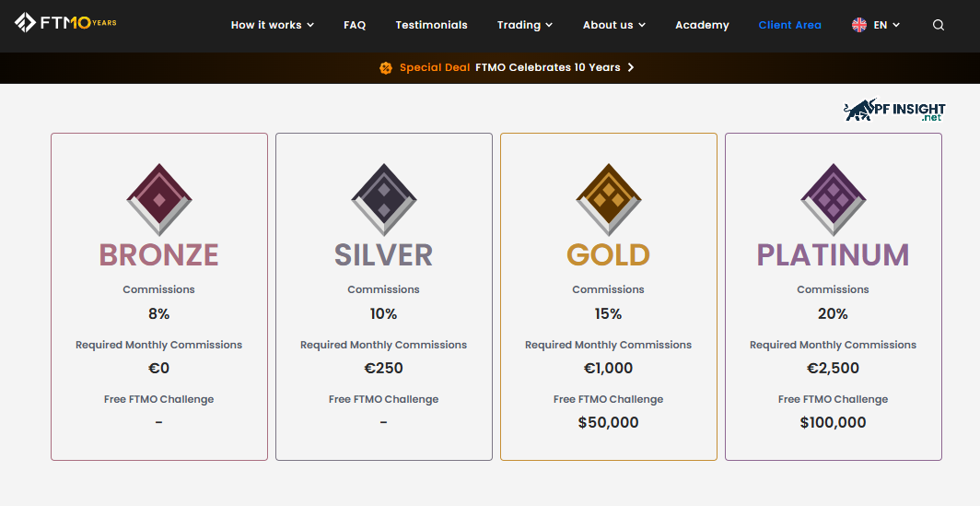Open the Client Area link
Viewport: 980px width, 506px height.
coord(789,25)
